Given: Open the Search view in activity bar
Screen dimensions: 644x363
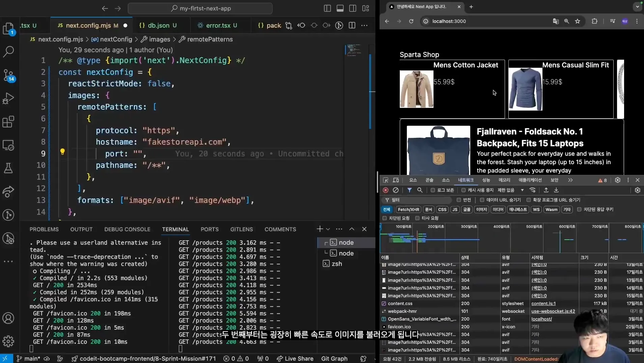Looking at the screenshot, I should [8, 52].
